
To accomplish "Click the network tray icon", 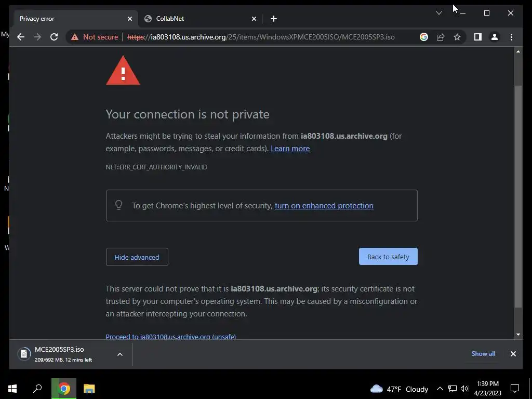I will [453, 389].
